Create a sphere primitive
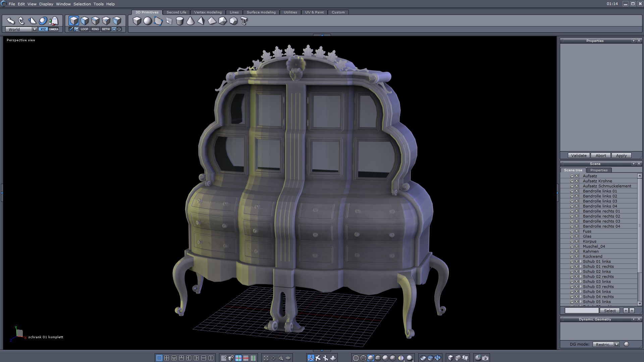Image resolution: width=644 pixels, height=362 pixels. click(x=147, y=21)
